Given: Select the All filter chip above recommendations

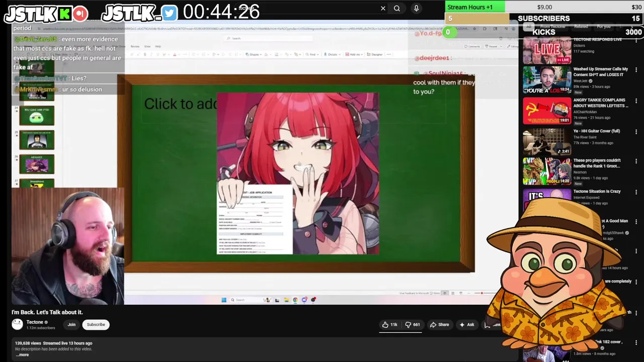Looking at the screenshot, I should click(x=529, y=26).
